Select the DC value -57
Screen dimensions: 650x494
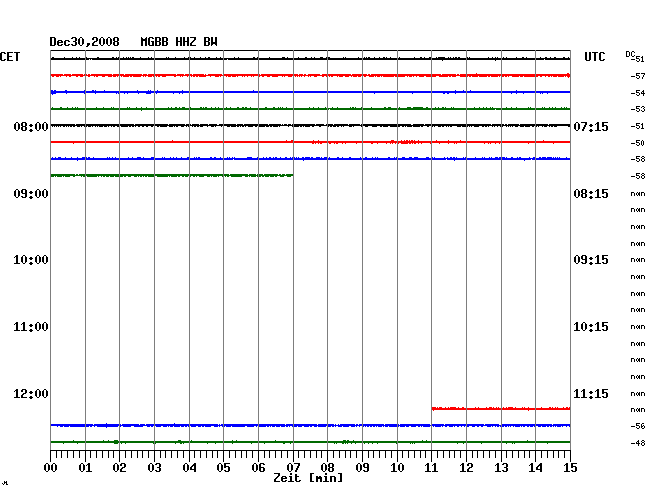pos(638,76)
